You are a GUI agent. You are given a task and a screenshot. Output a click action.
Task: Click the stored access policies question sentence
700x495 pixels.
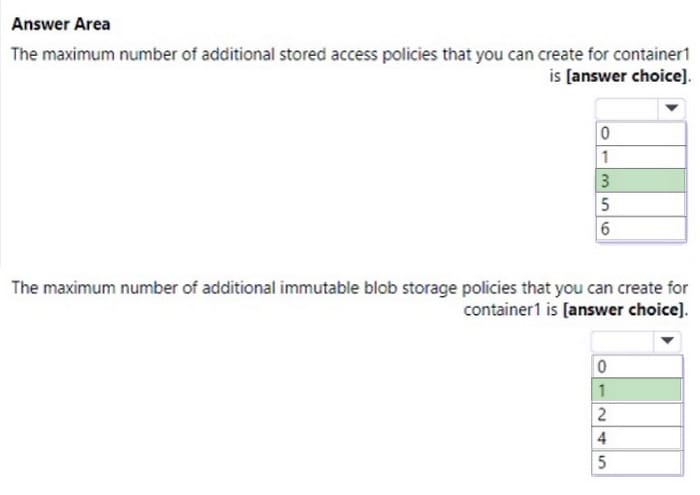coord(351,65)
